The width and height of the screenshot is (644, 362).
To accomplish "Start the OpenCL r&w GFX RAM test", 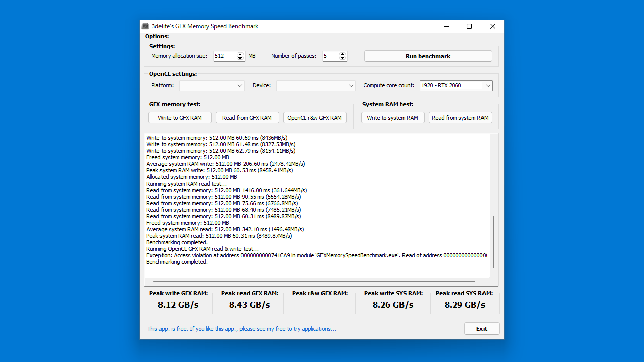I will click(314, 118).
